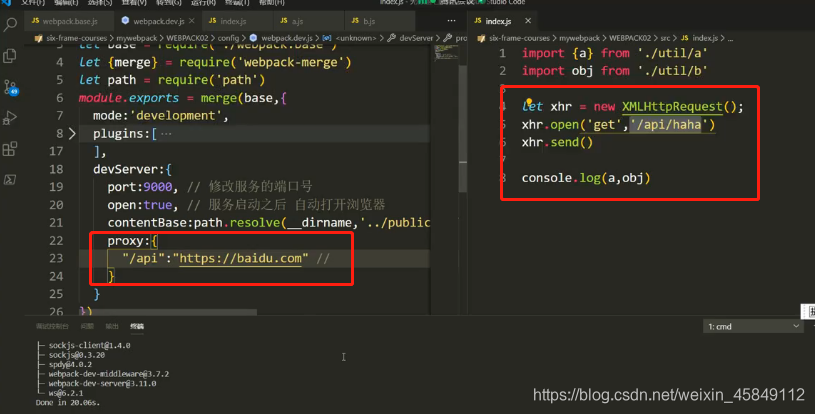Open the 查看(V) menu
Image resolution: width=815 pixels, height=414 pixels.
[x=134, y=2]
